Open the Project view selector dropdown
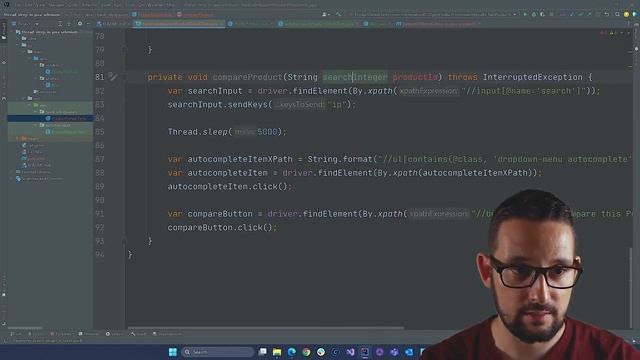This screenshot has width=640, height=360. [25, 24]
